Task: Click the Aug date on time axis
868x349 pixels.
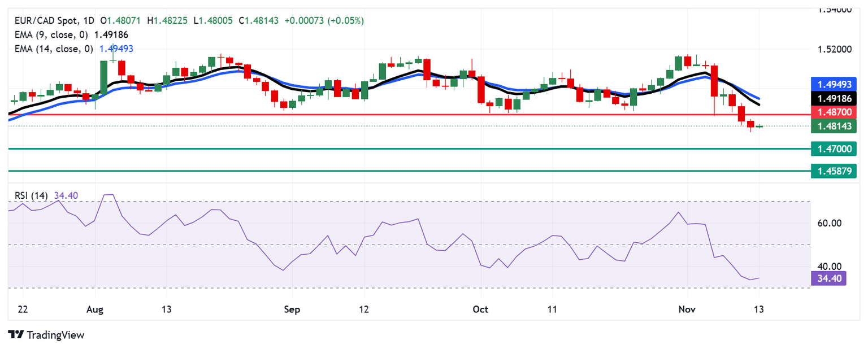Action: click(x=94, y=309)
